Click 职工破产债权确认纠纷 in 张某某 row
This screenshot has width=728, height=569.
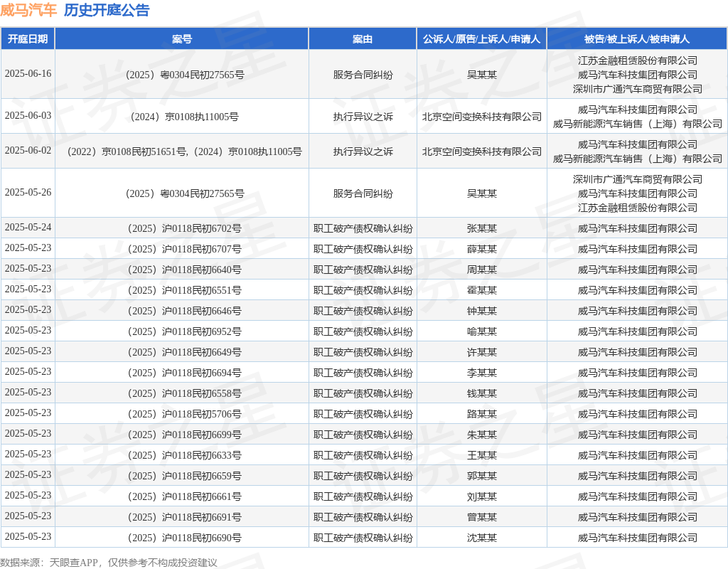(x=363, y=228)
